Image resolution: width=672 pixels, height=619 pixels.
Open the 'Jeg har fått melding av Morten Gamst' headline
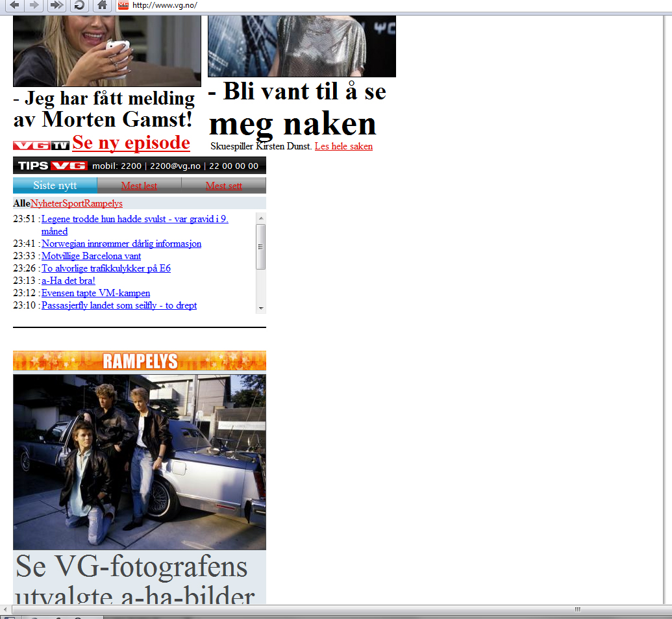(x=104, y=109)
